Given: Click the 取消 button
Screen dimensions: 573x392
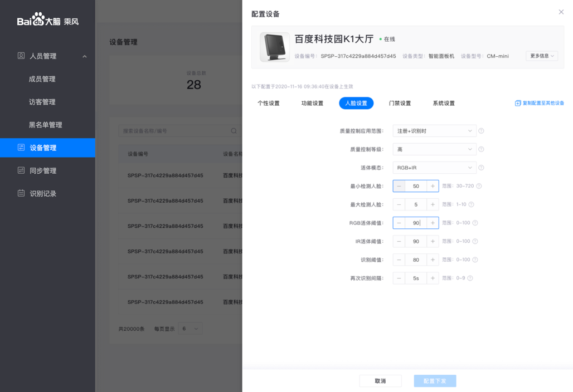Looking at the screenshot, I should (x=380, y=381).
